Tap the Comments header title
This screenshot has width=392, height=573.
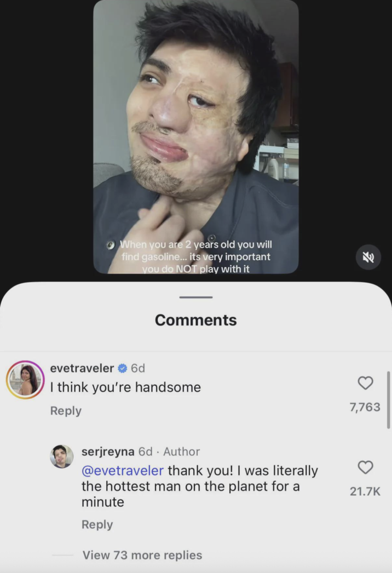pyautogui.click(x=195, y=320)
